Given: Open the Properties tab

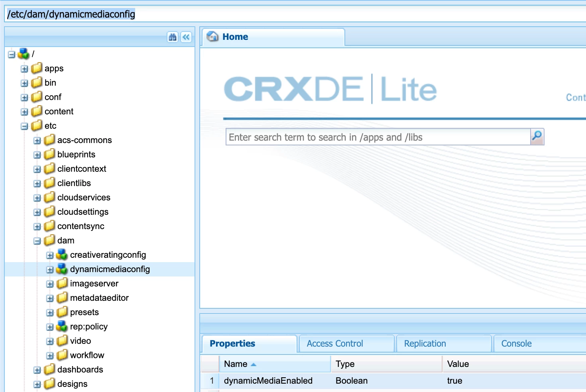Looking at the screenshot, I should point(249,343).
